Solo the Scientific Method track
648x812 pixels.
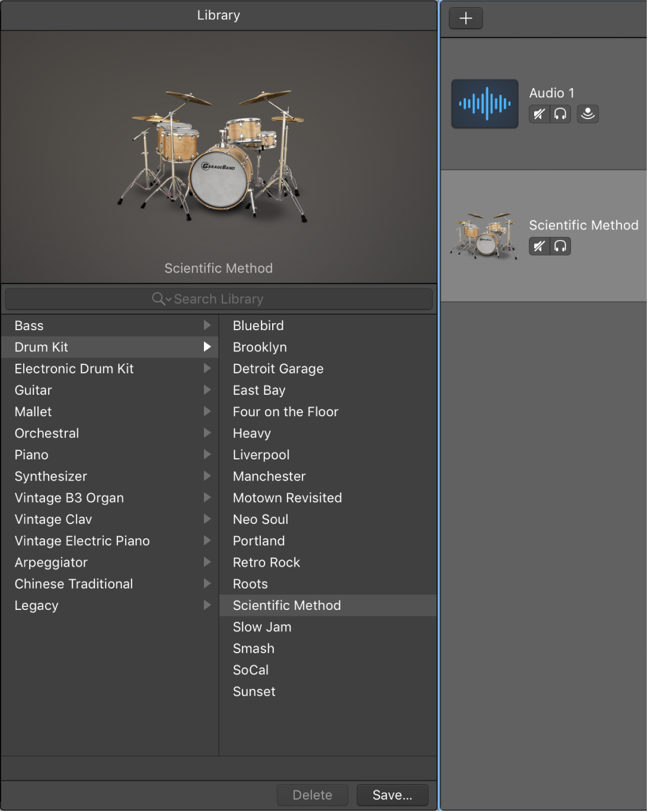click(x=560, y=246)
